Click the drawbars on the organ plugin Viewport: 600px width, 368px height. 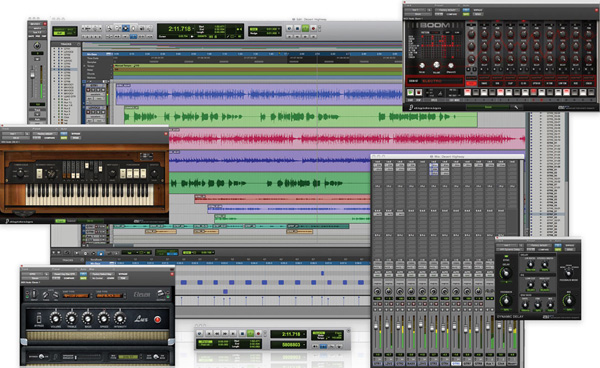pyautogui.click(x=82, y=170)
